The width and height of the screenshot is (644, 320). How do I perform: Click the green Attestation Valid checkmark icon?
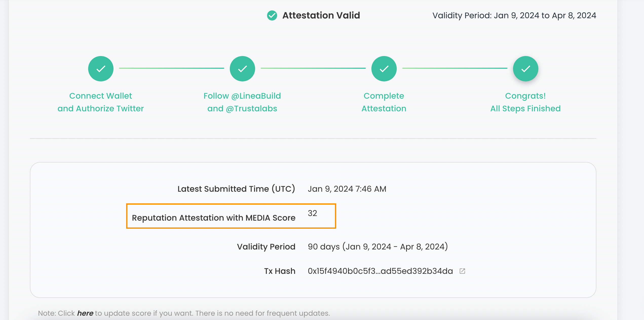coord(272,15)
